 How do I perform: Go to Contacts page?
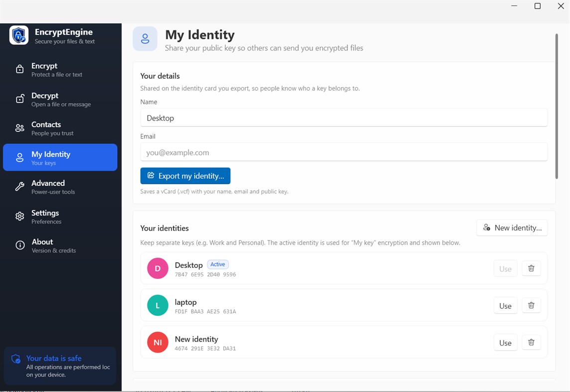point(60,128)
